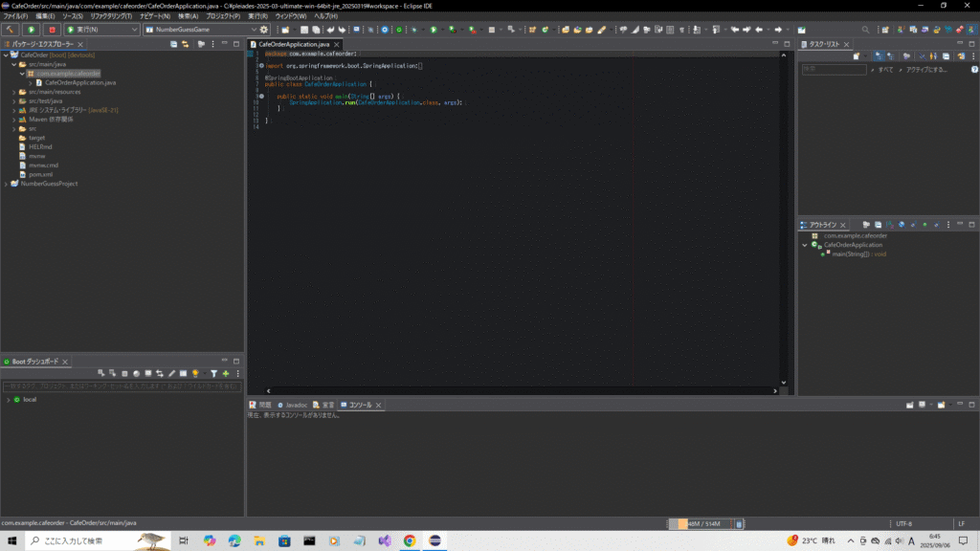Click the green plus icon in Boot Dashboard

[226, 373]
